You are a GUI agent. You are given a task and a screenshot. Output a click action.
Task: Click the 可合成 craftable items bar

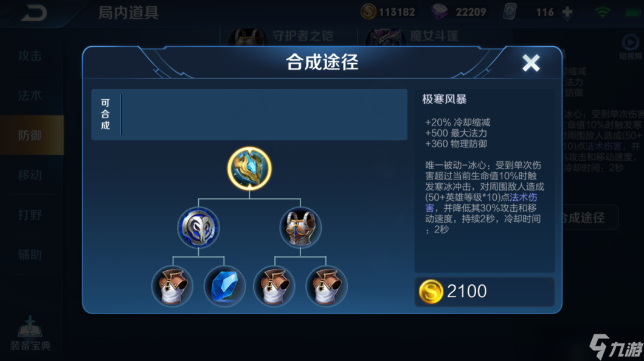pos(249,114)
